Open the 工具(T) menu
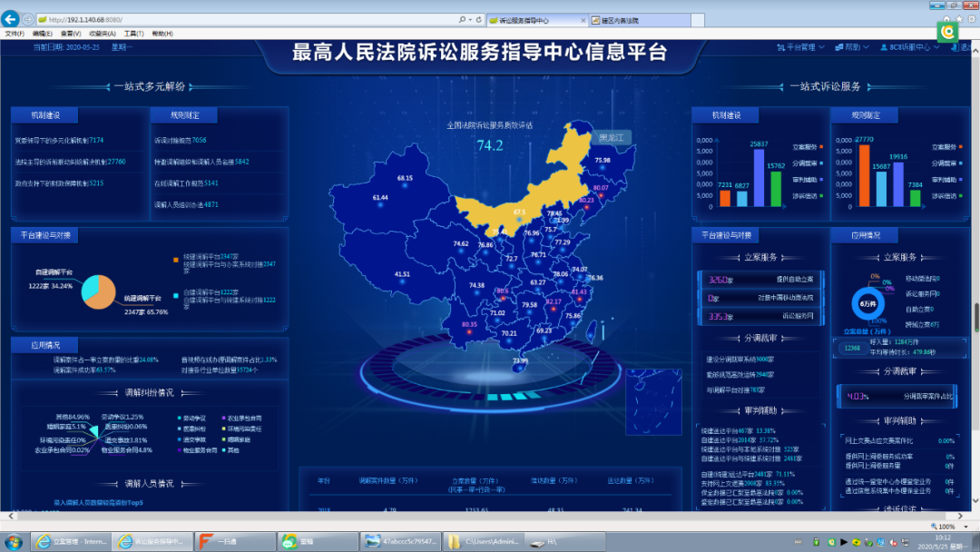 [x=133, y=34]
